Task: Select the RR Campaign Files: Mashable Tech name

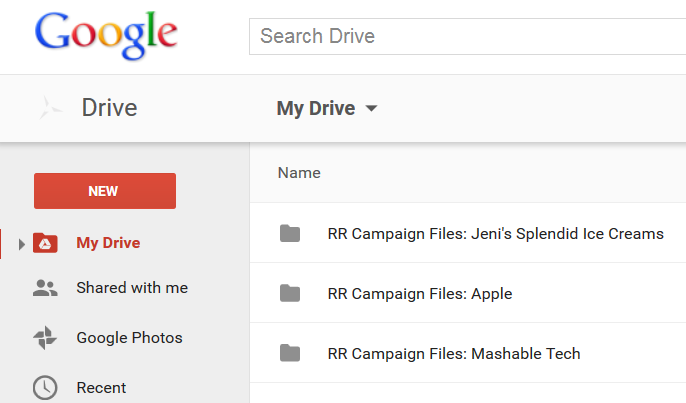Action: 453,353
